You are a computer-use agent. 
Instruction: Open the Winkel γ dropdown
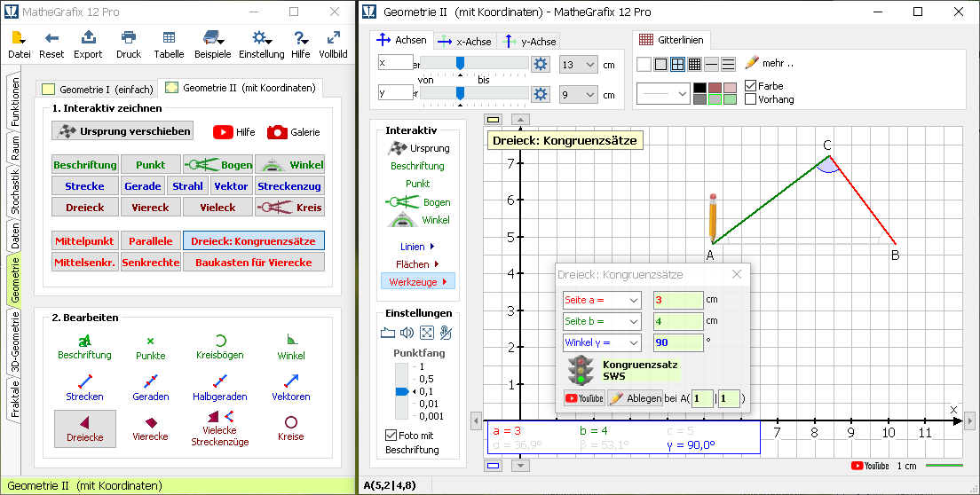coord(601,342)
